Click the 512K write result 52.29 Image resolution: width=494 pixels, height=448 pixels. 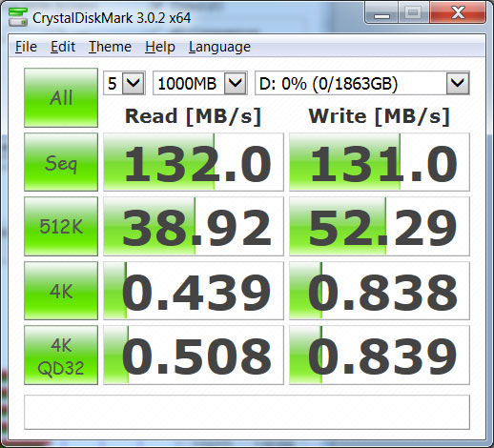380,226
